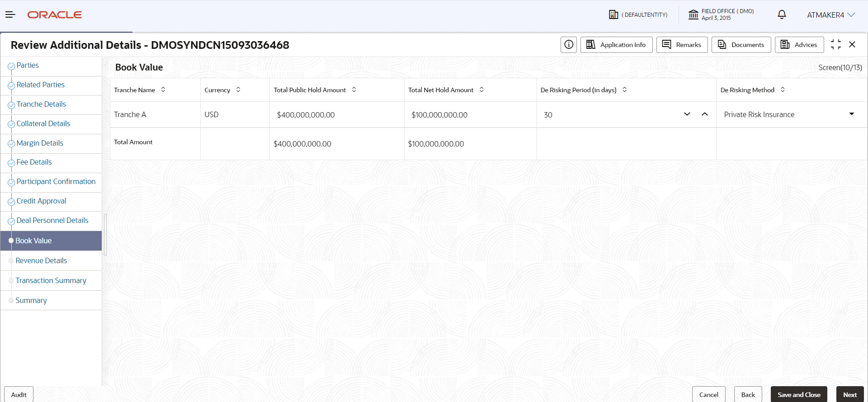Click the Field Office bank icon
This screenshot has height=402, width=868.
click(x=693, y=15)
